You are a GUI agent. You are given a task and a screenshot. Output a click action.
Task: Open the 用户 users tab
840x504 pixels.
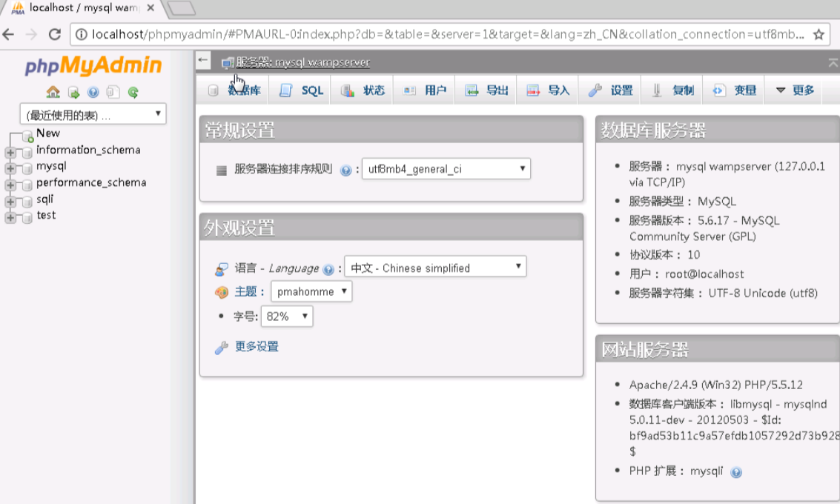tap(424, 90)
